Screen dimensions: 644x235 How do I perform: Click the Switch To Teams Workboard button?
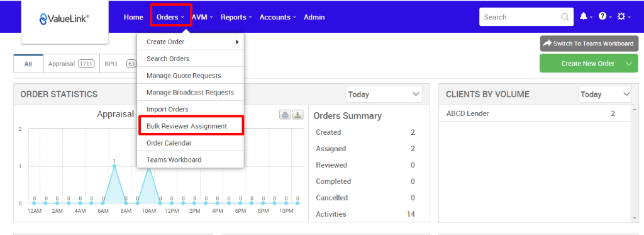tap(589, 43)
